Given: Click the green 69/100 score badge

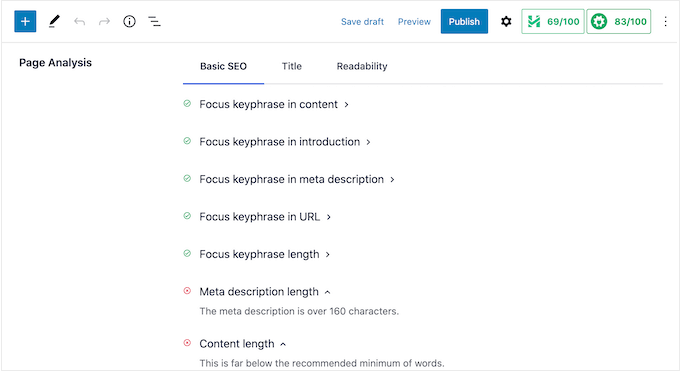Looking at the screenshot, I should click(553, 21).
